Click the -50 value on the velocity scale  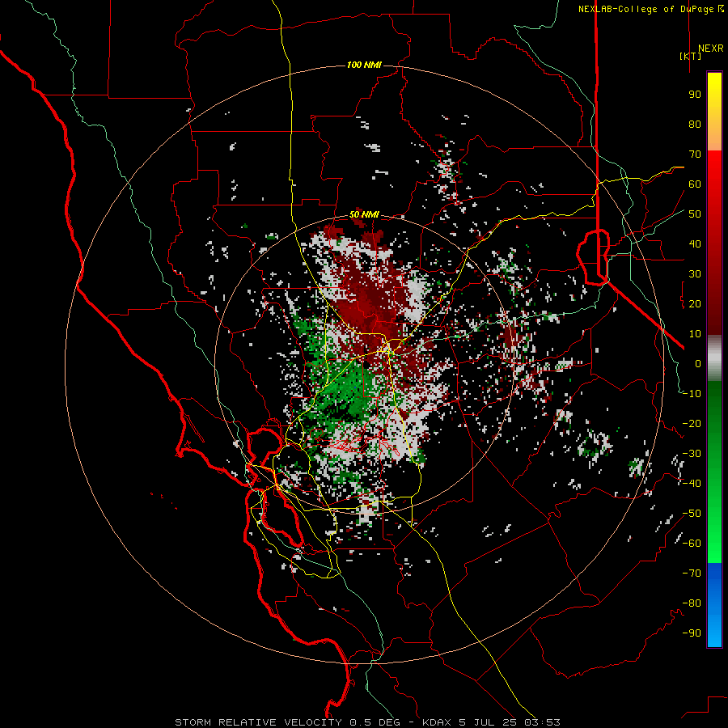coord(692,514)
